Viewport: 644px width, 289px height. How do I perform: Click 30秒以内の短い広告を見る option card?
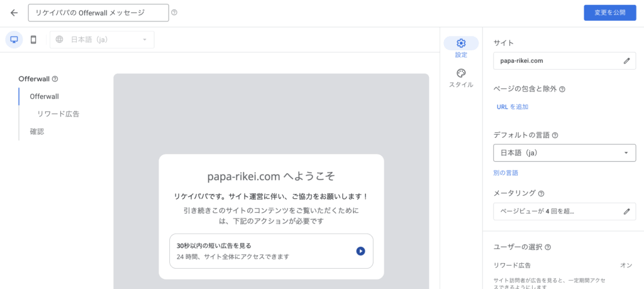271,251
